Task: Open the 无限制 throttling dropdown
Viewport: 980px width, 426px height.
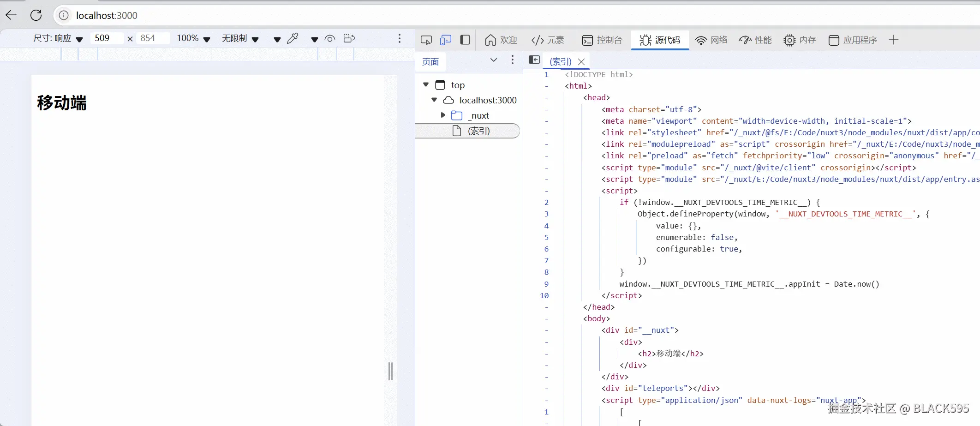Action: (240, 38)
